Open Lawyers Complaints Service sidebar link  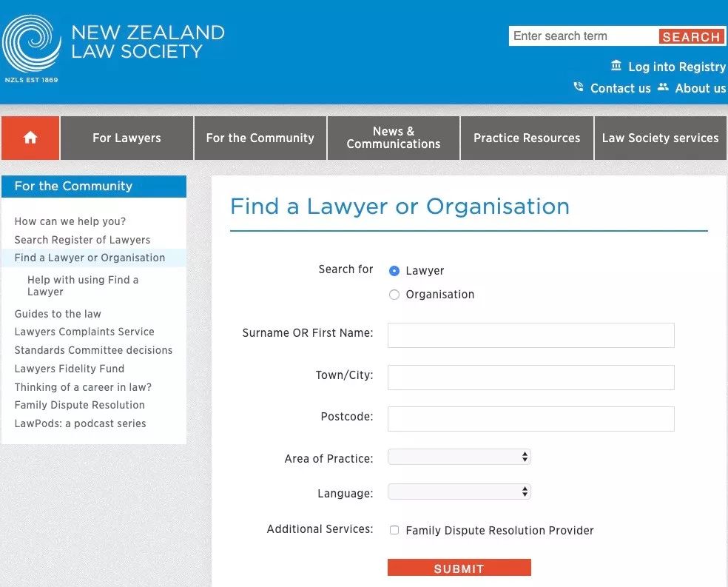[84, 332]
